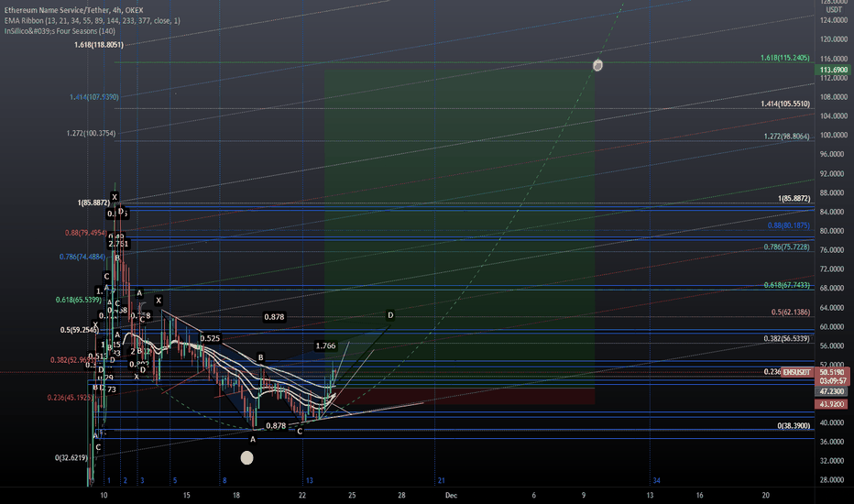Click the 03:09:57 candle countdown timer

[833, 381]
